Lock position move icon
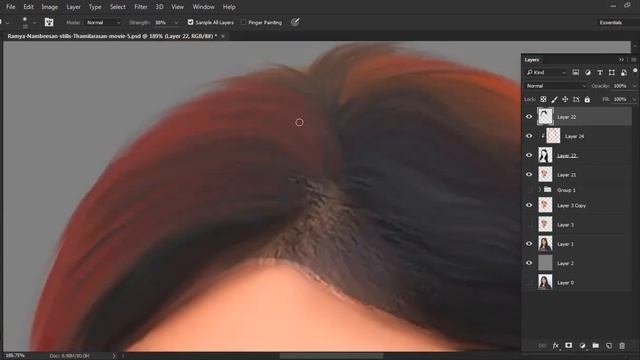The width and height of the screenshot is (640, 360). click(565, 99)
